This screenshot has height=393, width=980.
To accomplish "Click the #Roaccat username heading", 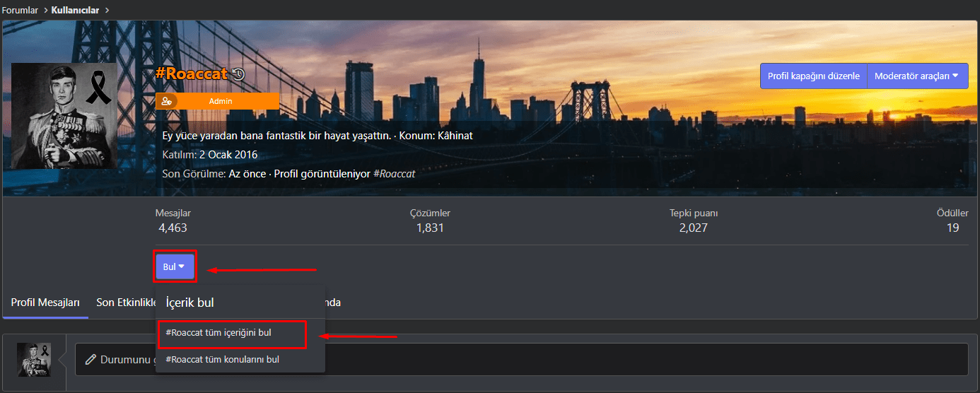I will 192,74.
